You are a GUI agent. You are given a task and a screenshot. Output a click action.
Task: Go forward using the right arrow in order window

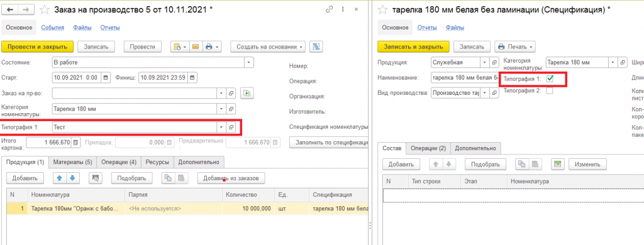26,9
